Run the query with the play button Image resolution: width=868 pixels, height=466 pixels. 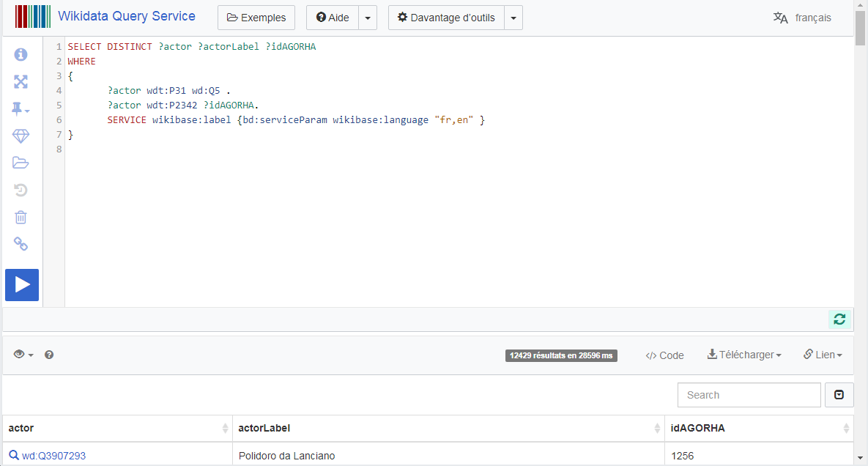22,285
